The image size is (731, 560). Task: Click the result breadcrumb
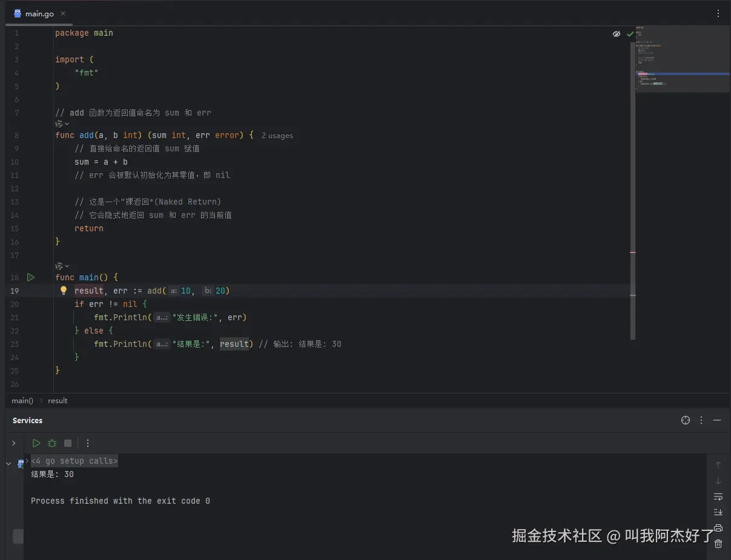[x=58, y=401]
